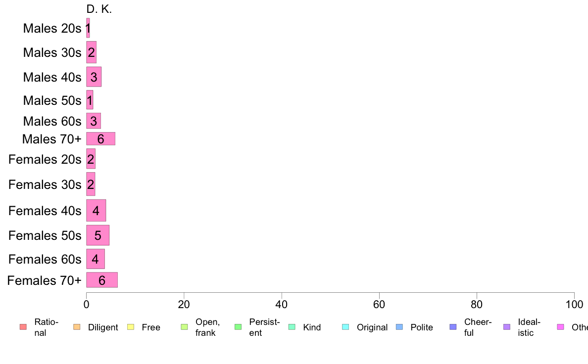Image resolution: width=588 pixels, height=364 pixels.
Task: Click the Males 20s row label
Action: 52,28
